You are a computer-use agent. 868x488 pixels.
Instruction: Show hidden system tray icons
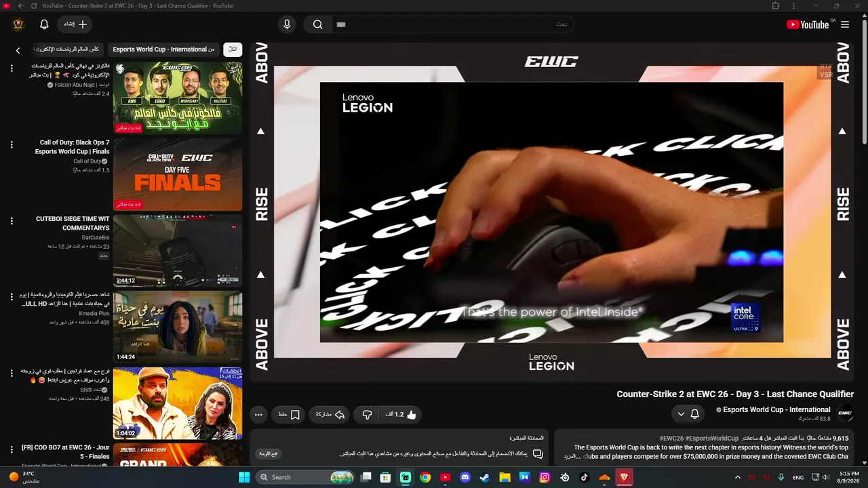click(738, 477)
